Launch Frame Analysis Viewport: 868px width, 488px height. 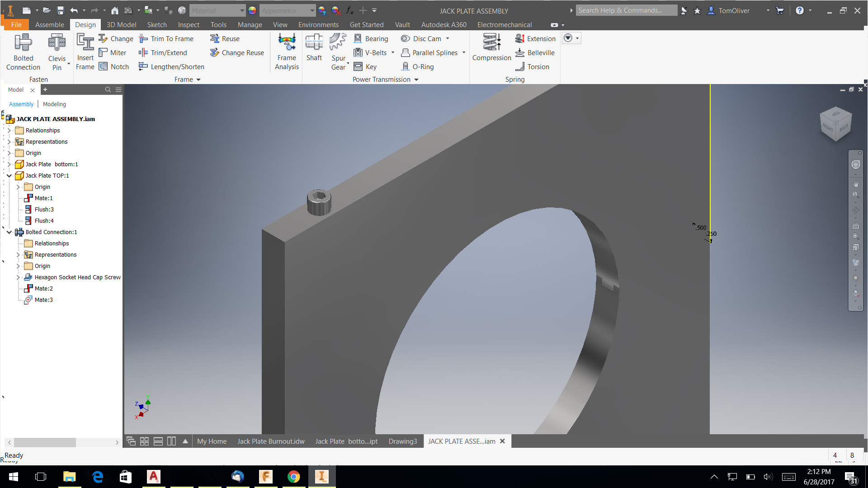(287, 52)
